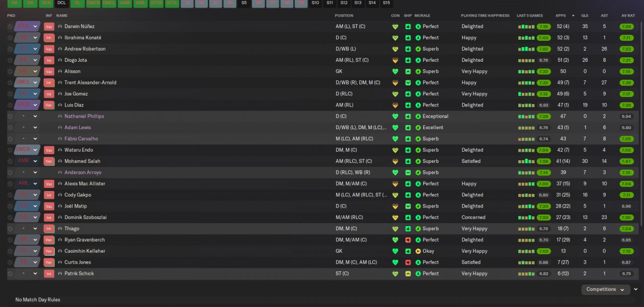Select the STCR position tab
Viewport: 644px width, 307px height.
(x=156, y=3)
